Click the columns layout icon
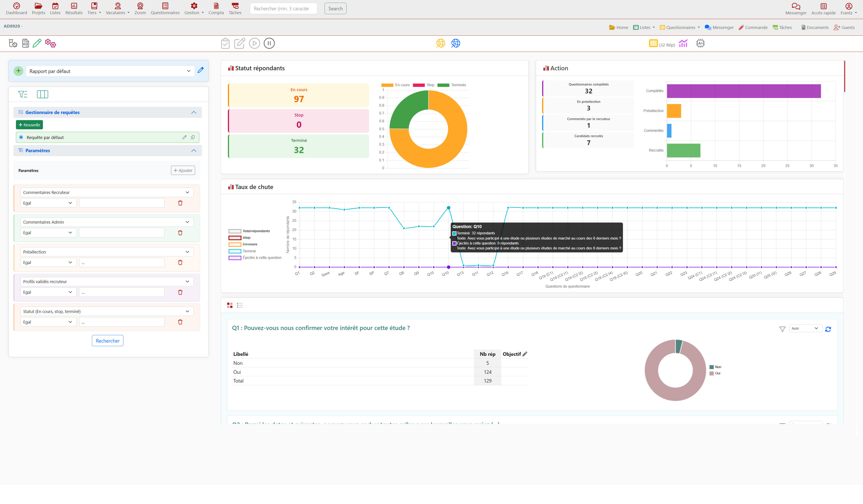This screenshot has width=863, height=504. click(x=42, y=95)
